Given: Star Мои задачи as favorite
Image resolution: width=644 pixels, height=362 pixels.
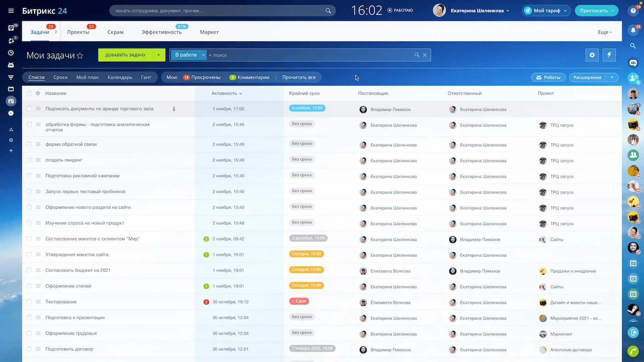Looking at the screenshot, I should pyautogui.click(x=80, y=56).
